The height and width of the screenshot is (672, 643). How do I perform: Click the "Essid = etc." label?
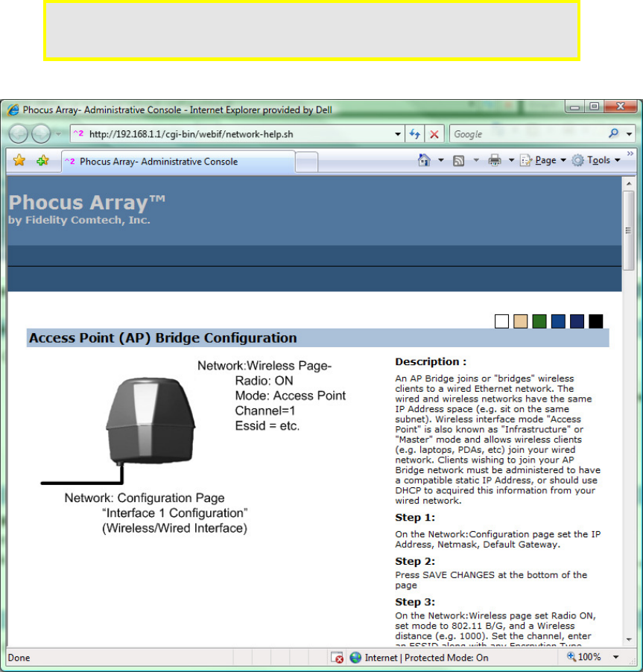tap(267, 425)
